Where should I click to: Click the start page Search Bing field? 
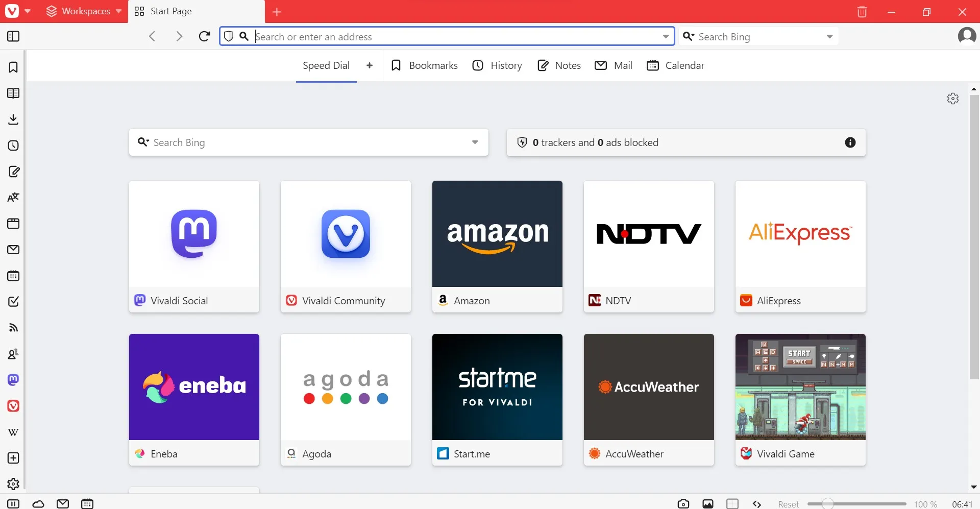click(309, 142)
